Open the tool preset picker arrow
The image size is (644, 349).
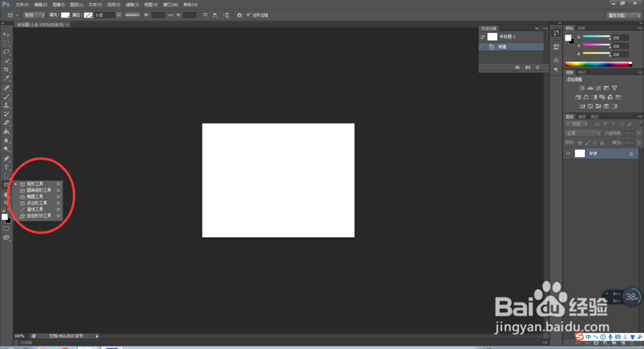[x=17, y=15]
